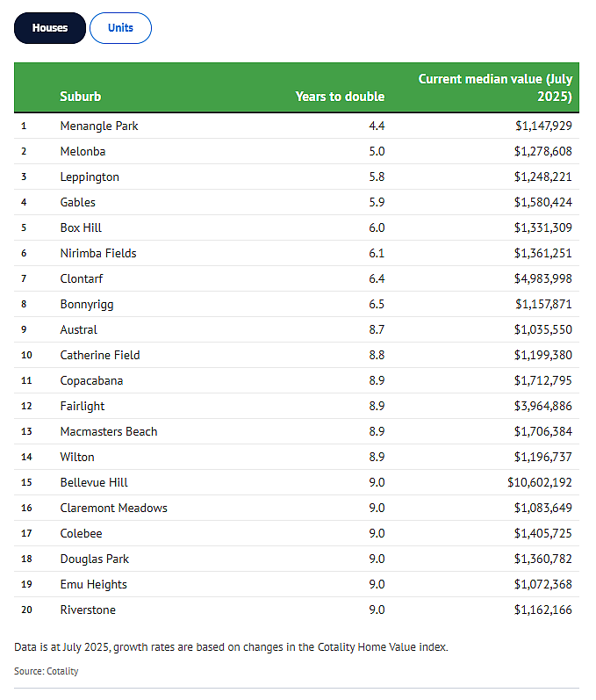
Task: Select the Box Hill row
Action: point(297,227)
